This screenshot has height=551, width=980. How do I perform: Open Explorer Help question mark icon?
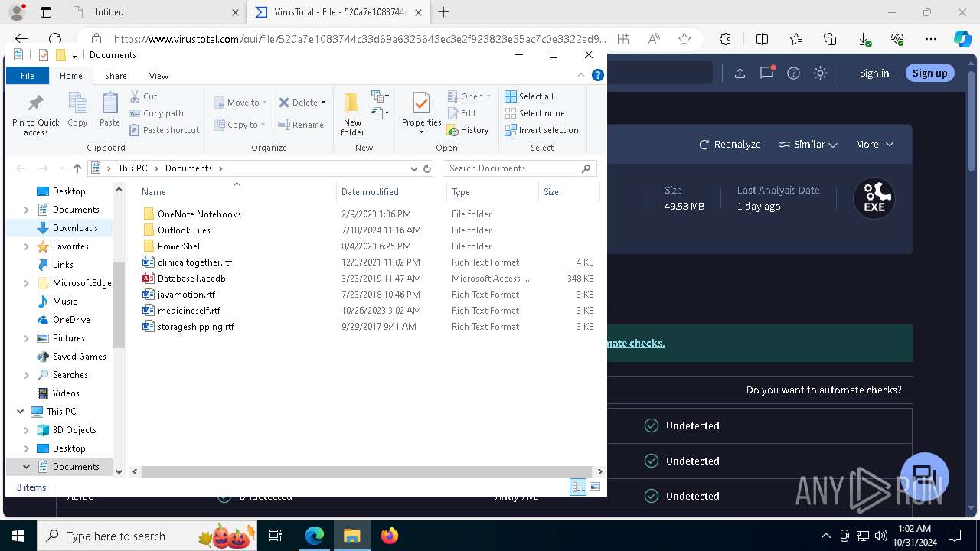[x=598, y=75]
